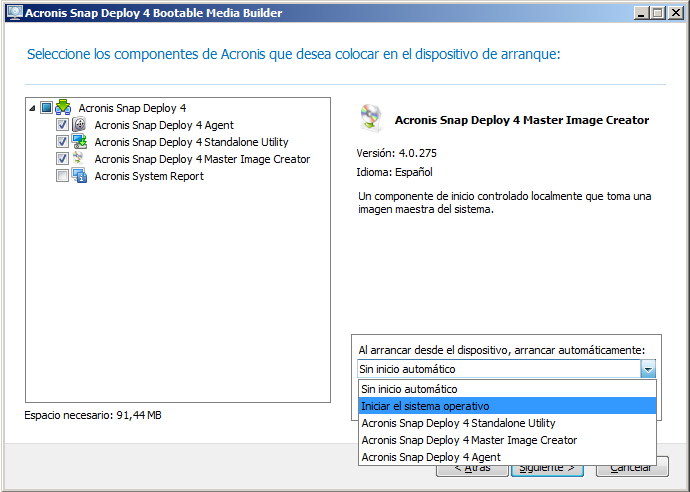Click the large disc icon beside component title

point(371,117)
